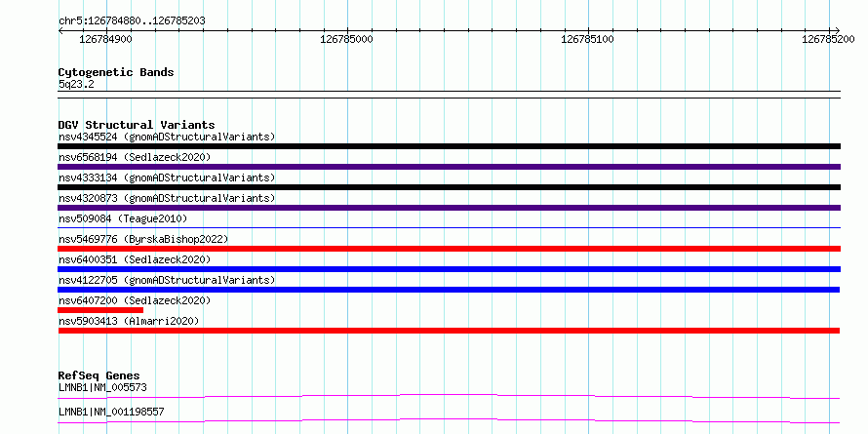Open variant nsv6568194 (Sedlazeck2020) label
The image size is (868, 434).
point(135,157)
